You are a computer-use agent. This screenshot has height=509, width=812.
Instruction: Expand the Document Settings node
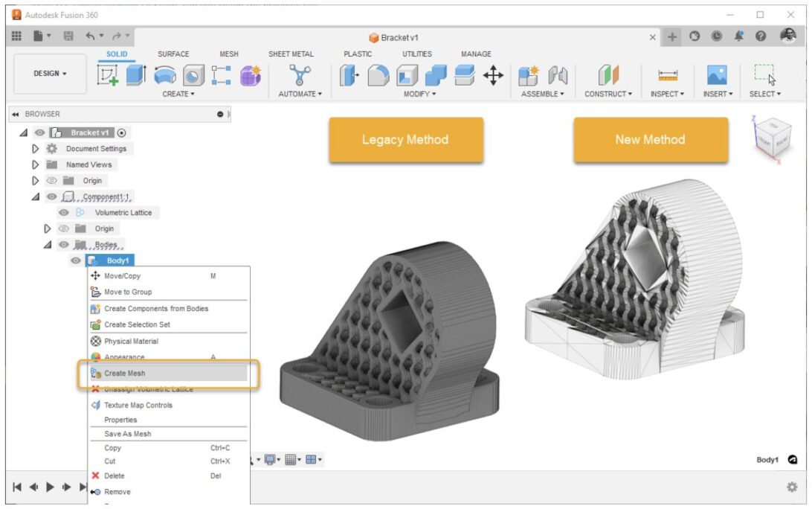34,148
